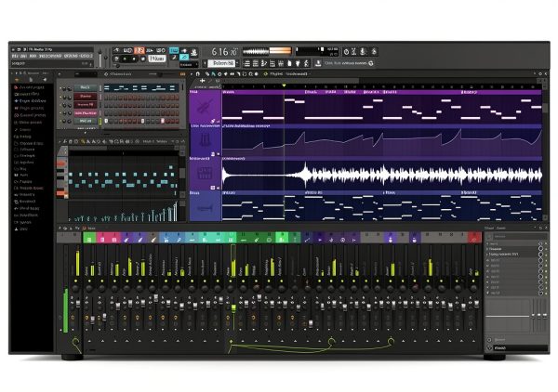Open the mixer menu arrow

(60, 229)
